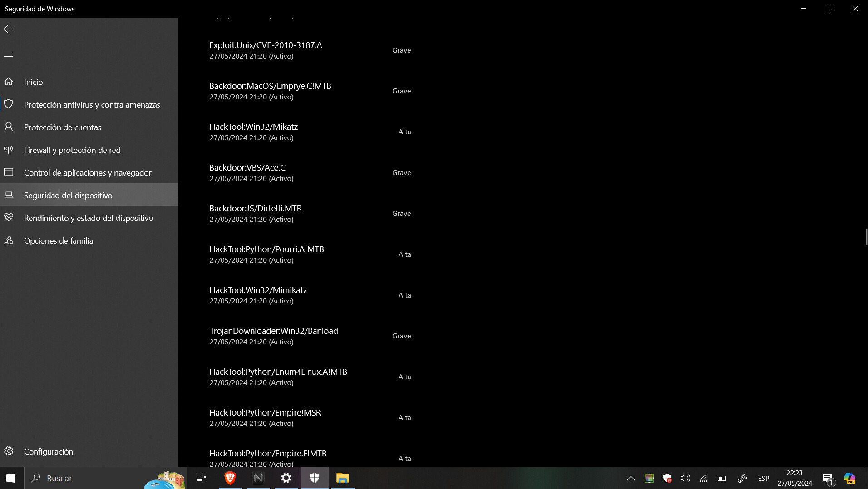Image resolution: width=868 pixels, height=489 pixels.
Task: Open the network Wi-Fi tray icon
Action: 704,478
